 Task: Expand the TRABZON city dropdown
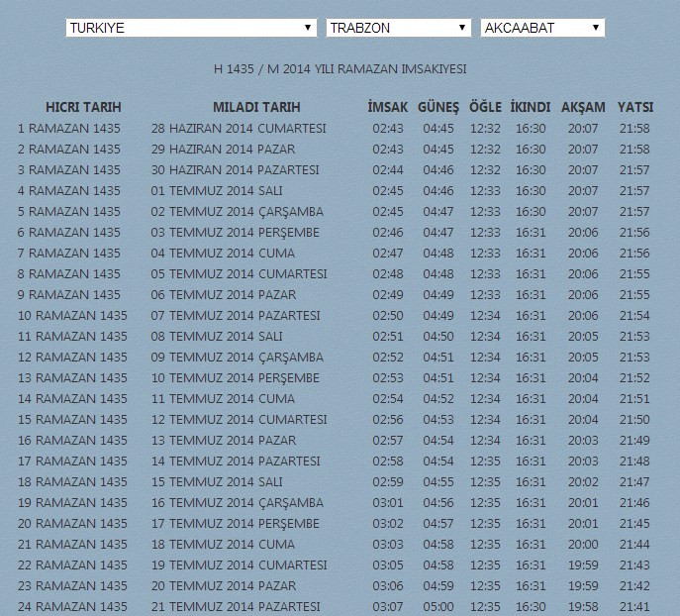tap(398, 28)
